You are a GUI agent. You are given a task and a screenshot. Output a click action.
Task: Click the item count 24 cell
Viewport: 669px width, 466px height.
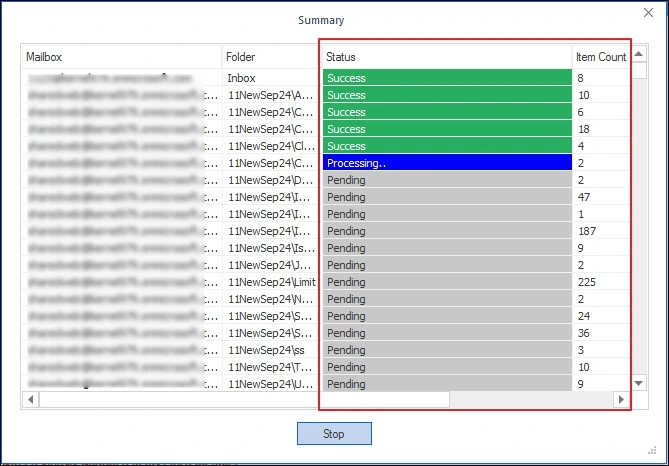(x=601, y=316)
